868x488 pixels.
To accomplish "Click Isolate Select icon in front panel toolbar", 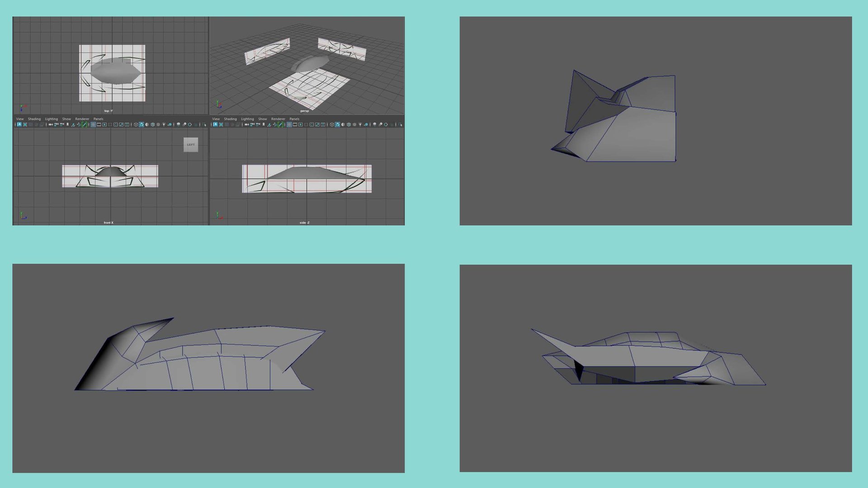I will click(x=204, y=125).
